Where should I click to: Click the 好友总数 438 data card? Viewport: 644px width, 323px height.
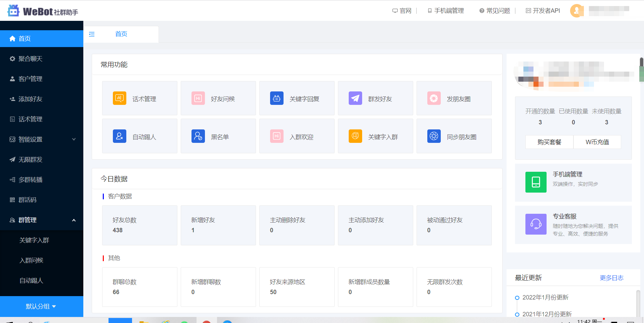140,225
